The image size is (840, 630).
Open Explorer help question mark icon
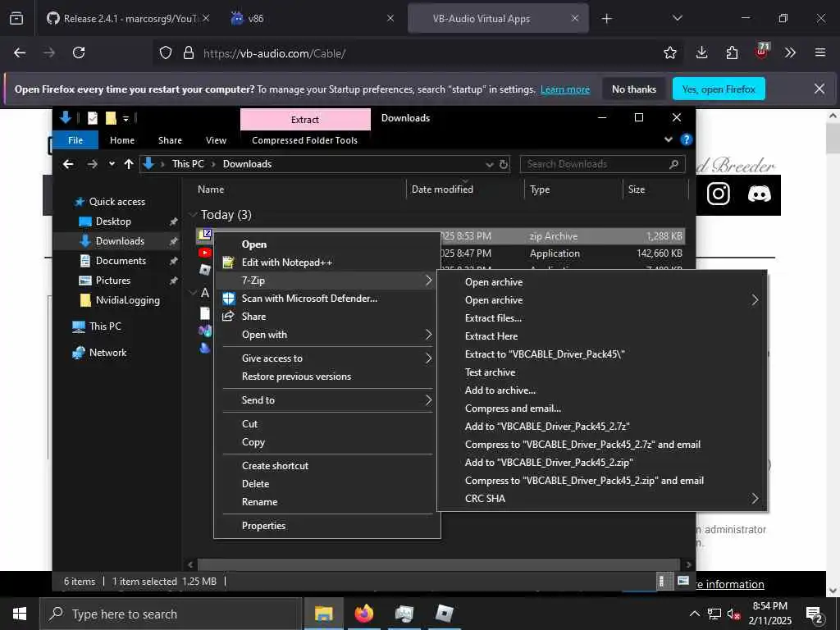tap(686, 139)
